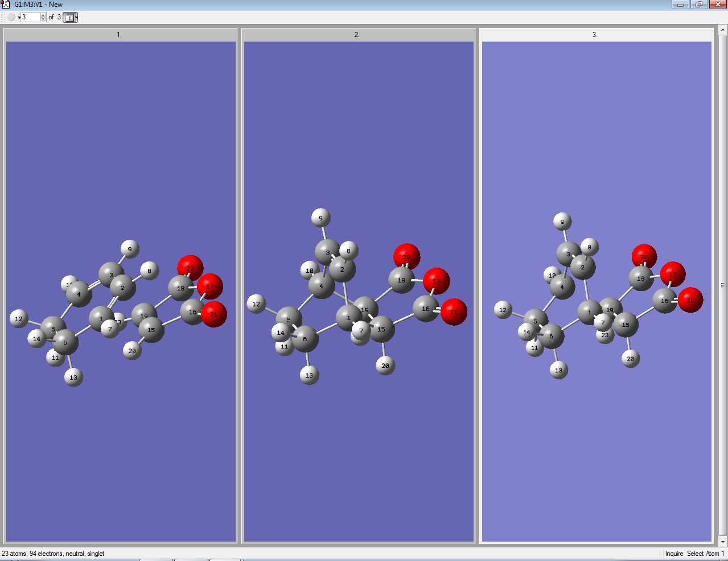
Task: Click the Inquire status bar entry
Action: pyautogui.click(x=674, y=554)
